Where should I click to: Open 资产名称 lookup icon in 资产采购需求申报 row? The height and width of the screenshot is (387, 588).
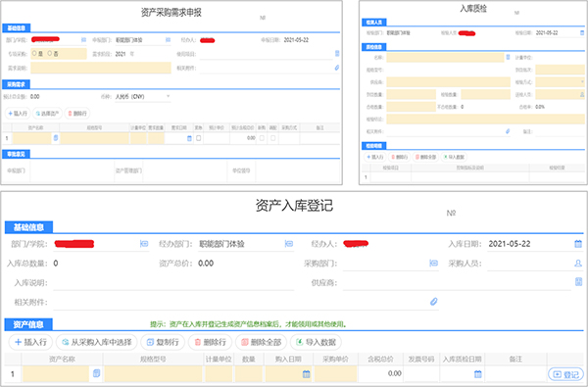(56, 138)
